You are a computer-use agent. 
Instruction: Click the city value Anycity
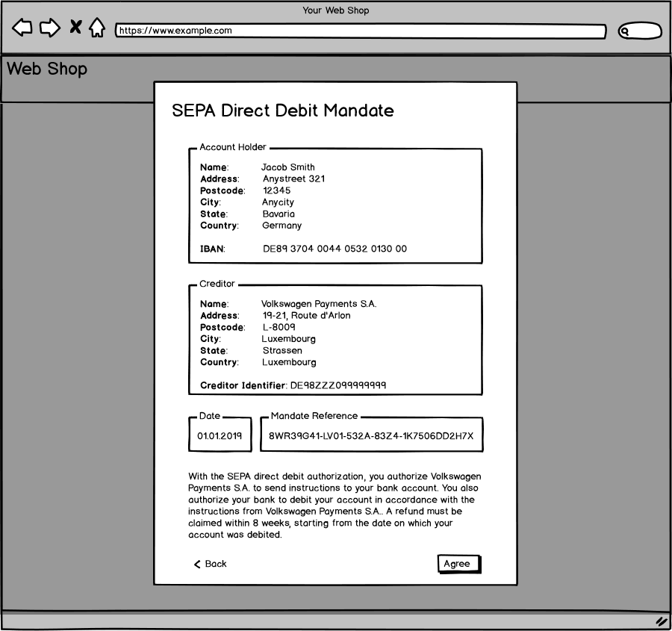[x=279, y=202]
